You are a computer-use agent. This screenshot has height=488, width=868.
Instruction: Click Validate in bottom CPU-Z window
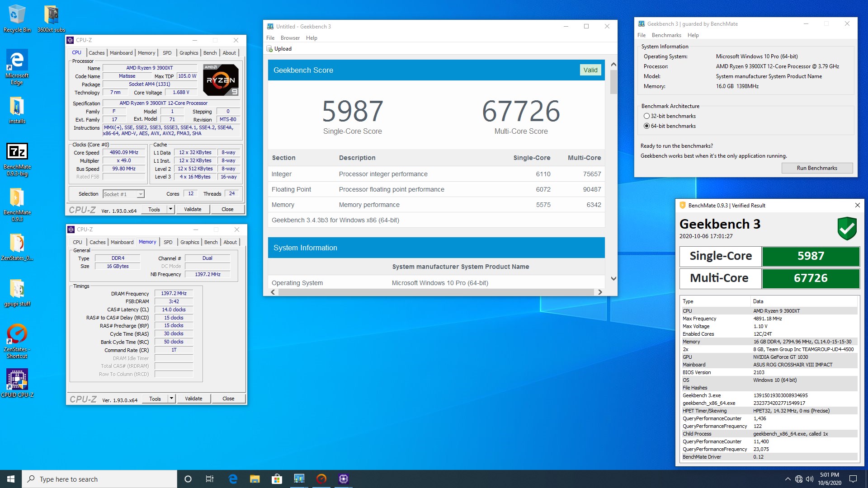click(x=193, y=399)
